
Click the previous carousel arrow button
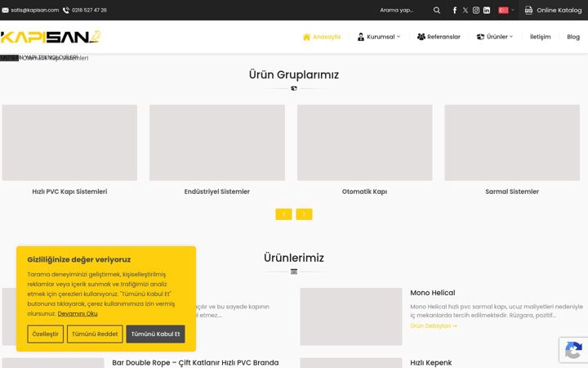[283, 214]
